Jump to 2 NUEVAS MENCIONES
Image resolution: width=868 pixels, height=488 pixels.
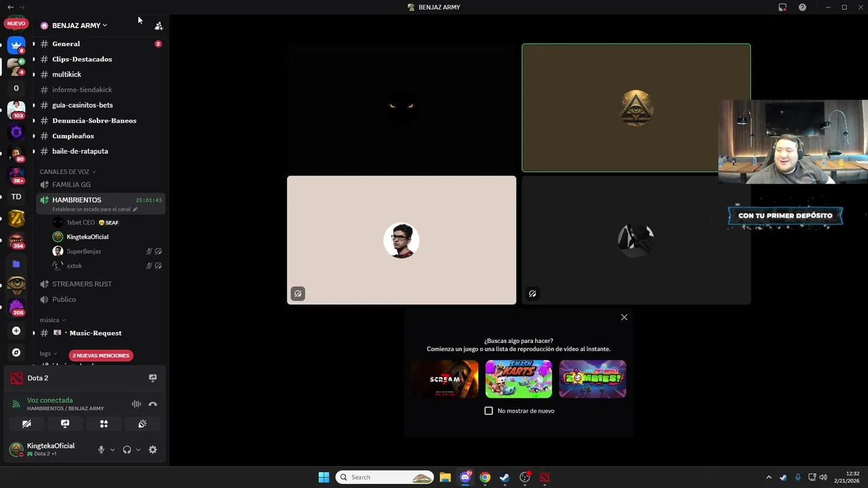pyautogui.click(x=100, y=355)
